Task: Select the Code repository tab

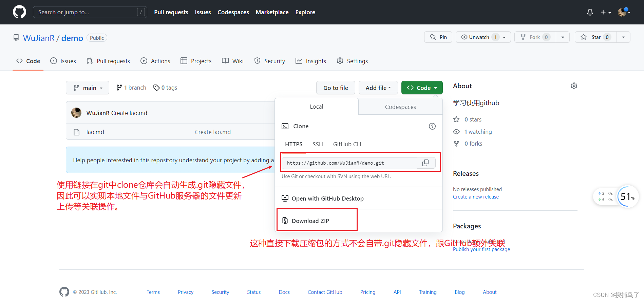Action: point(28,61)
